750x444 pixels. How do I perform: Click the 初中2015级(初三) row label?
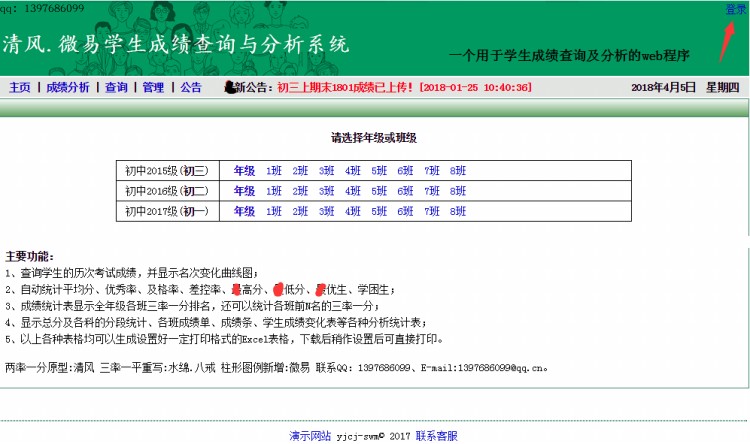tap(167, 171)
